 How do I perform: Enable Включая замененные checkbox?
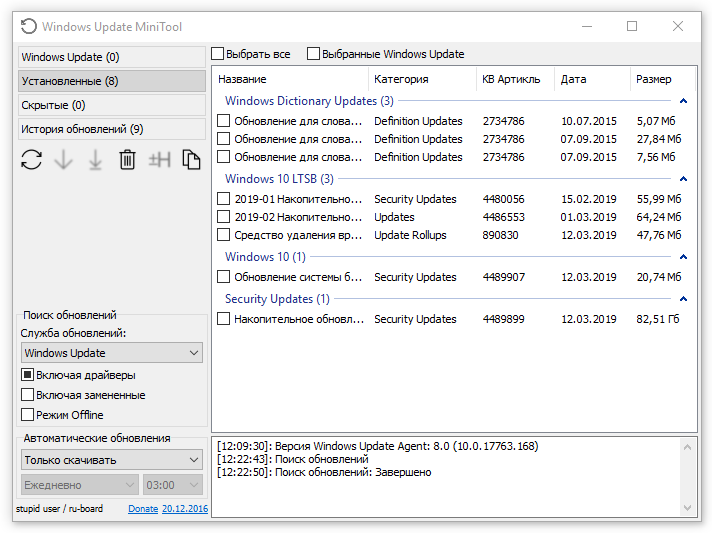coord(28,395)
